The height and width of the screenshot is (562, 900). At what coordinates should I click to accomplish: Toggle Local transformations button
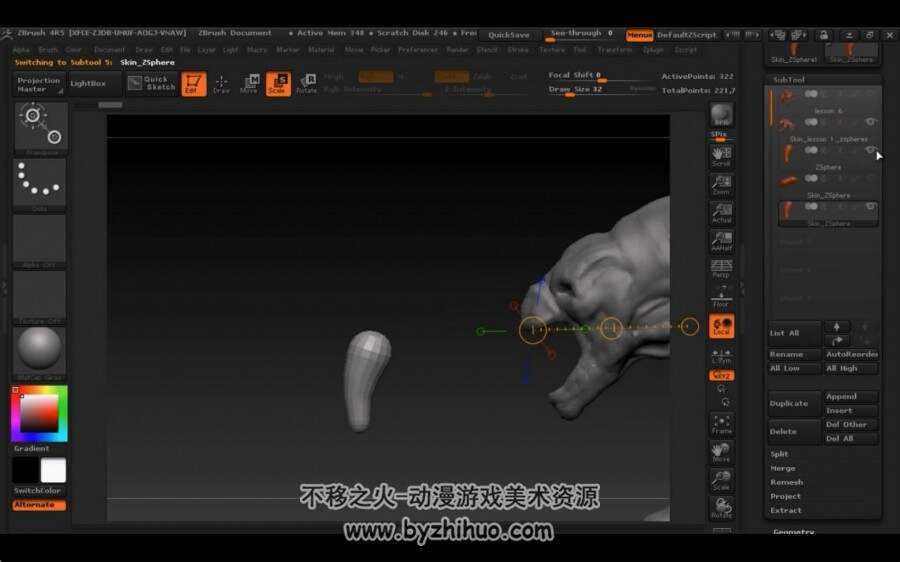coord(721,326)
